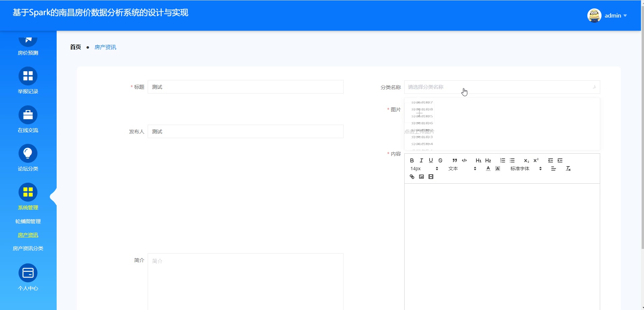Image resolution: width=644 pixels, height=310 pixels.
Task: Click the admin avatar image
Action: click(x=594, y=16)
